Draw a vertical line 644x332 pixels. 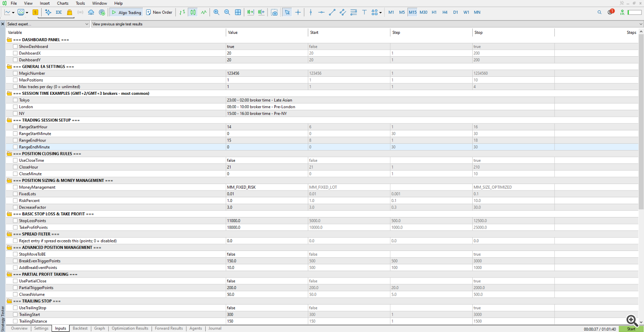tap(310, 12)
